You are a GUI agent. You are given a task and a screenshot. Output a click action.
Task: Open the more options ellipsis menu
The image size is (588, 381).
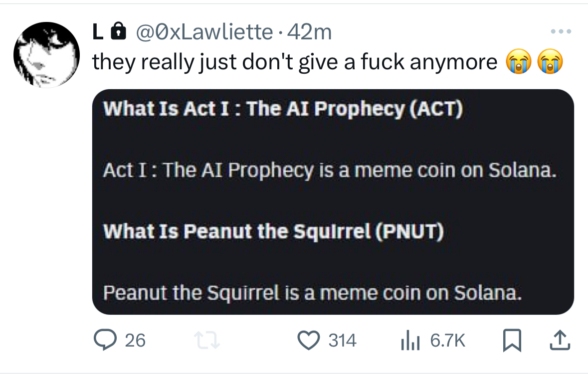pyautogui.click(x=561, y=31)
